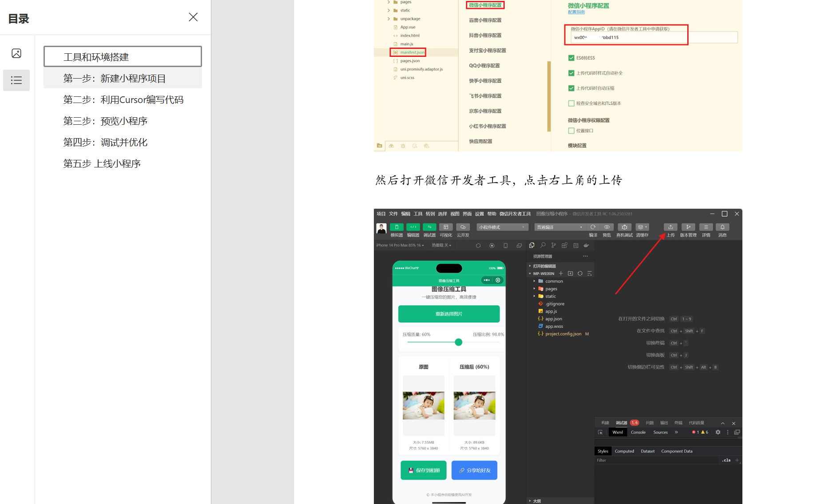Open the 云开发 cloud icon
This screenshot has width=821, height=504.
coord(463,227)
